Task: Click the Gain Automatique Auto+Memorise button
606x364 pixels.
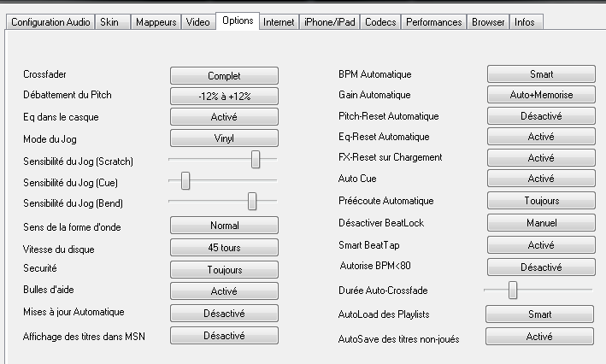Action: point(540,95)
